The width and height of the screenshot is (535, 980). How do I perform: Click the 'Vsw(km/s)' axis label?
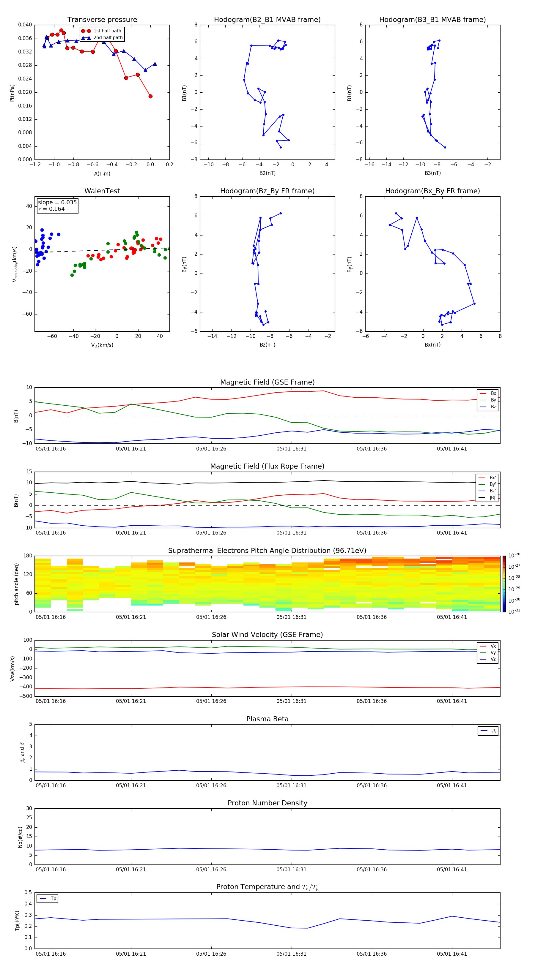12,668
